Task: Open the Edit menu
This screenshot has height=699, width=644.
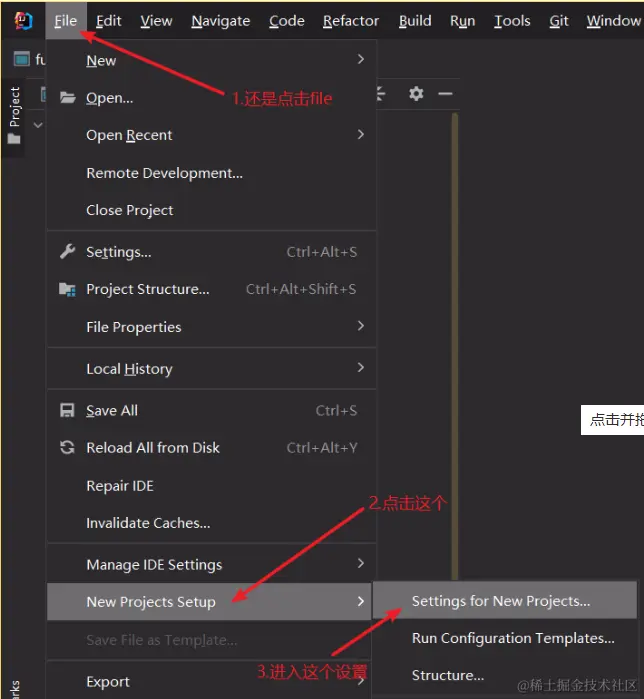Action: coord(108,21)
